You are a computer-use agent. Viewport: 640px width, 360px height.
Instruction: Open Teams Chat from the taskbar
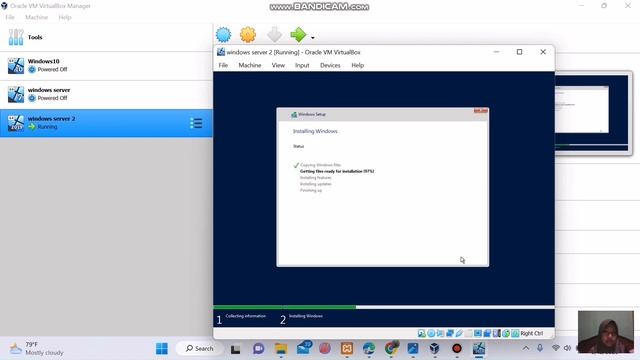[258, 349]
